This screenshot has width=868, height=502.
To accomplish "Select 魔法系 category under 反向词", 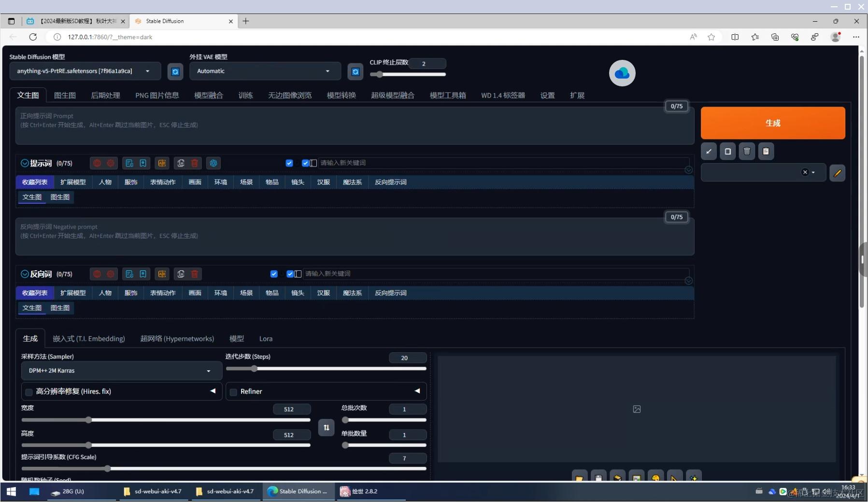I will 352,293.
